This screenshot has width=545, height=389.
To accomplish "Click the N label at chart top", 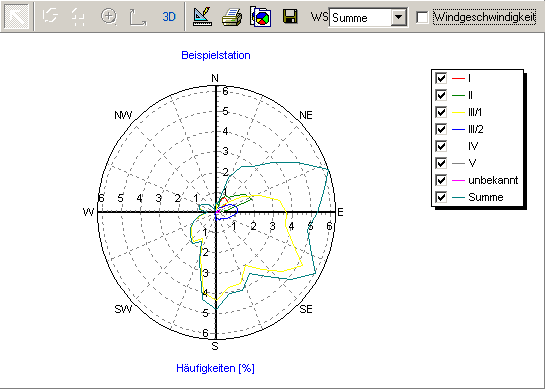I will 215,78.
